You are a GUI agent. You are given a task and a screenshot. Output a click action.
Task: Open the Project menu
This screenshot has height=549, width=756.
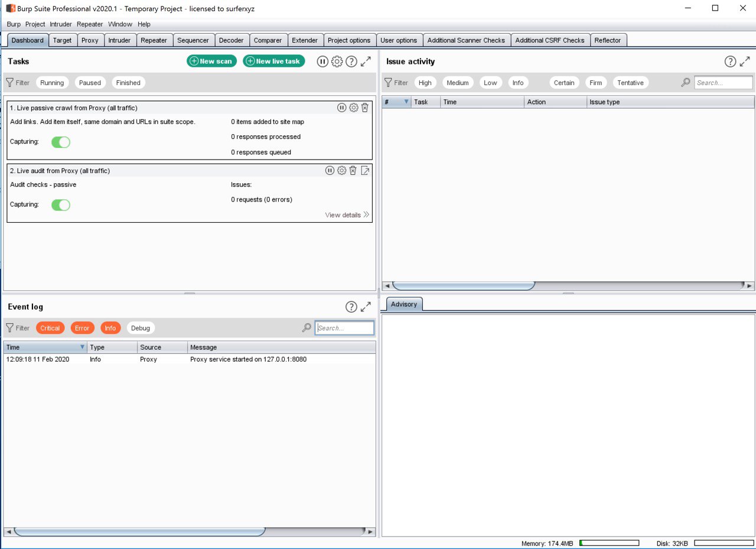point(35,24)
